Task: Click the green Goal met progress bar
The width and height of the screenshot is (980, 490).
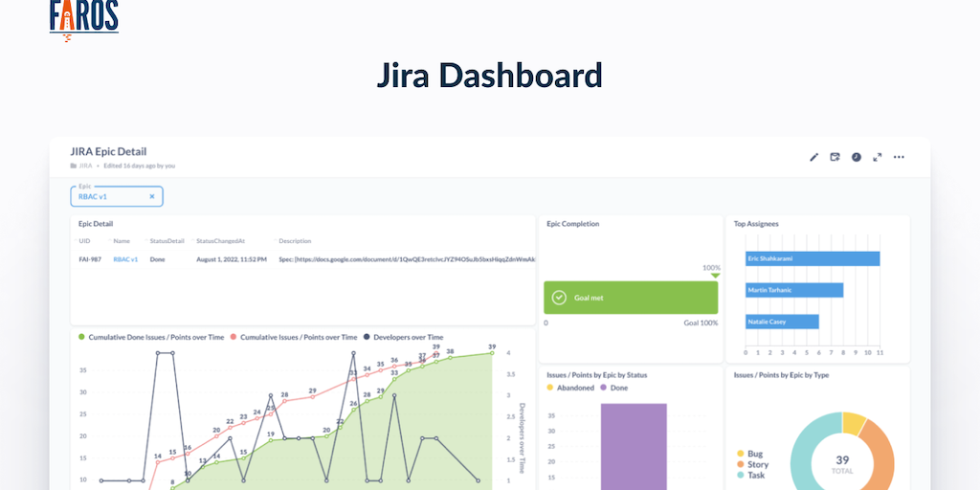Action: tap(631, 298)
